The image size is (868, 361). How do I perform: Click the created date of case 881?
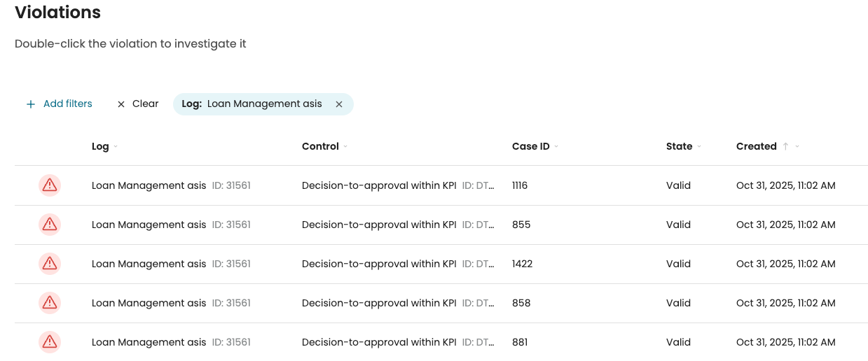pos(785,342)
